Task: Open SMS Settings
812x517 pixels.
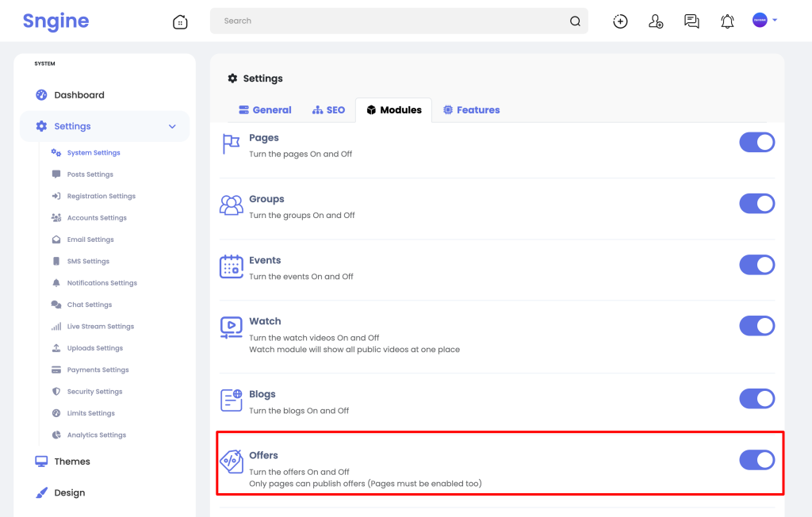Action: click(89, 262)
